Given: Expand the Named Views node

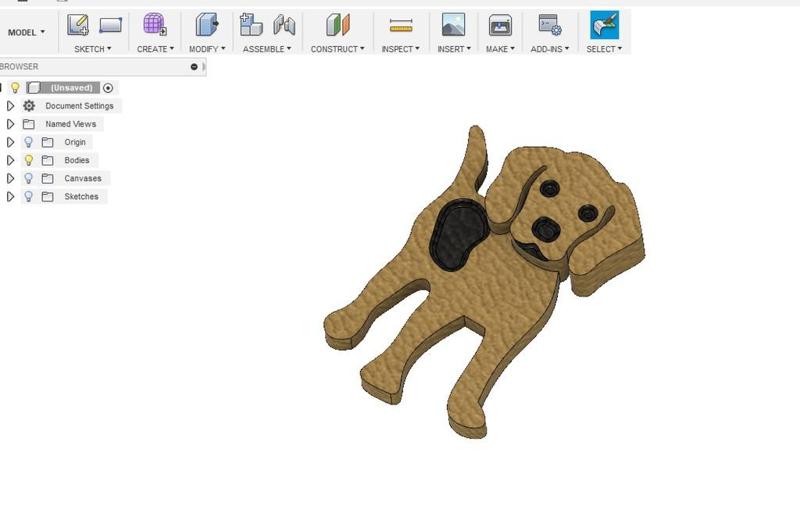Looking at the screenshot, I should click(x=10, y=124).
